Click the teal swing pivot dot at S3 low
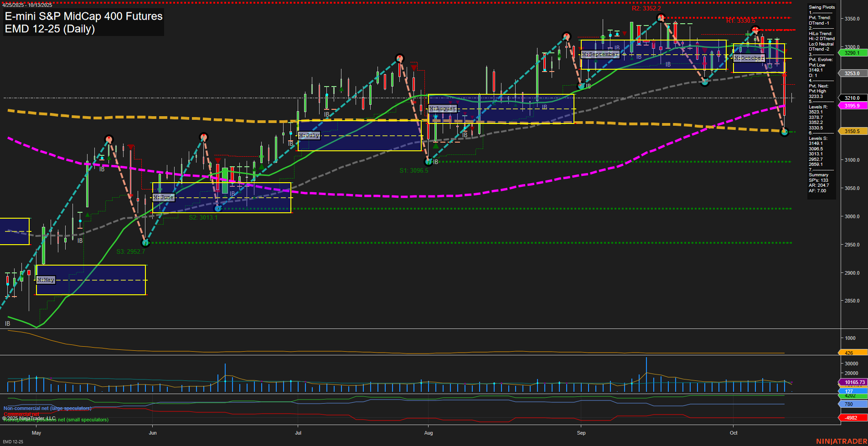The image size is (868, 446). tap(145, 243)
